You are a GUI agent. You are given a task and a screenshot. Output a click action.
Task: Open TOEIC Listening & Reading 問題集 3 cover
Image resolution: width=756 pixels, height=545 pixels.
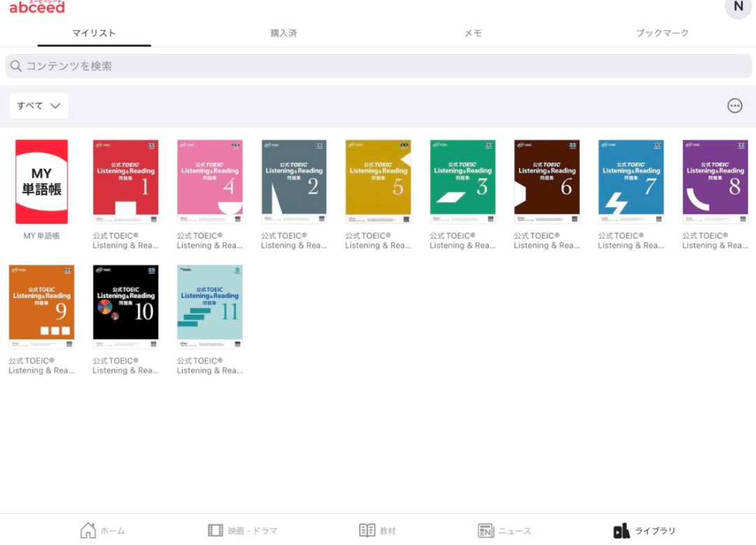[x=463, y=182]
